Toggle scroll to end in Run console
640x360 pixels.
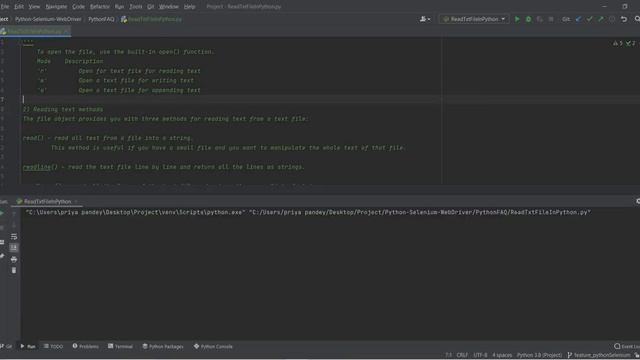pyautogui.click(x=14, y=248)
